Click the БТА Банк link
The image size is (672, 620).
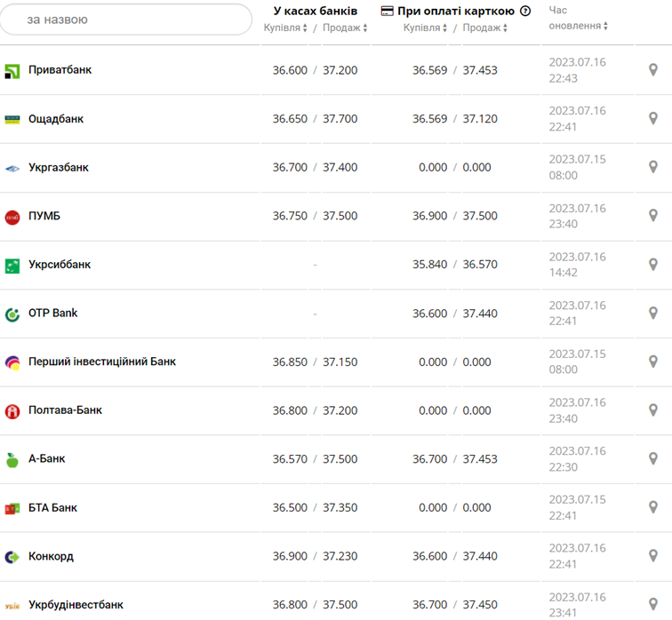pyautogui.click(x=52, y=508)
